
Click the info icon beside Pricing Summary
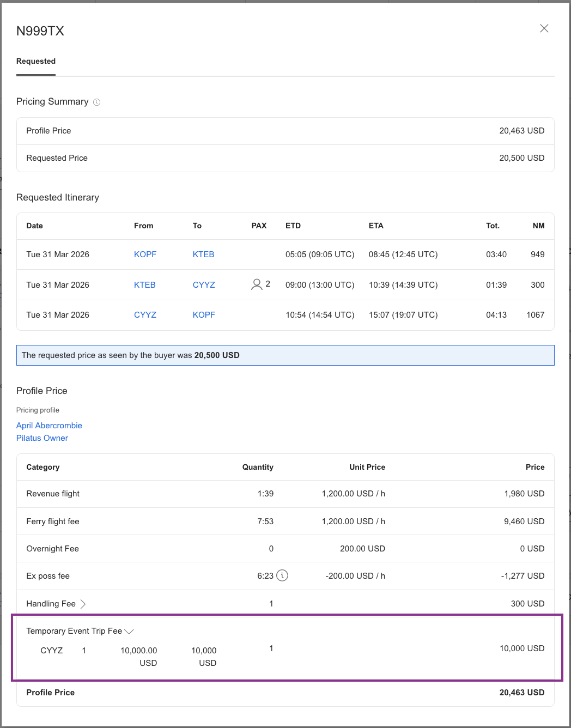(97, 102)
